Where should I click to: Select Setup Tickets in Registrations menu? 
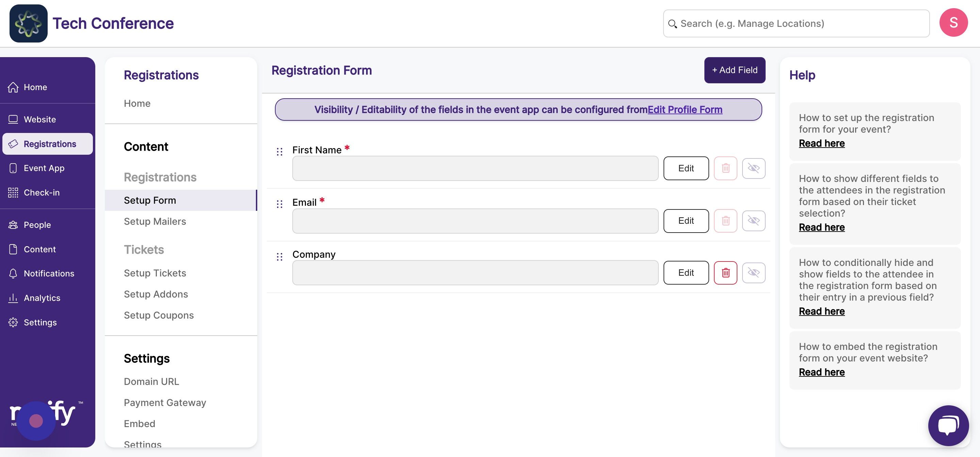tap(155, 273)
